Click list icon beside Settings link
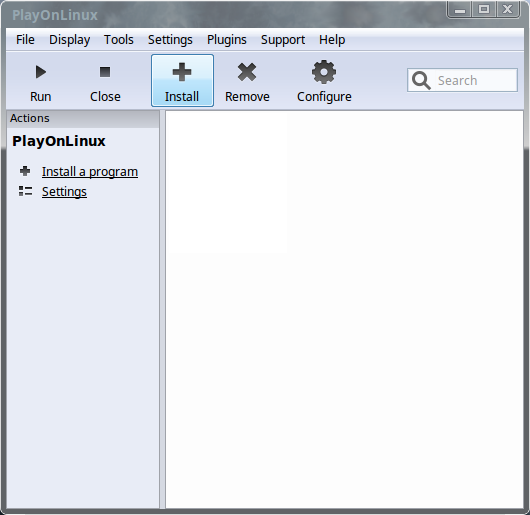The width and height of the screenshot is (530, 515). [x=25, y=191]
